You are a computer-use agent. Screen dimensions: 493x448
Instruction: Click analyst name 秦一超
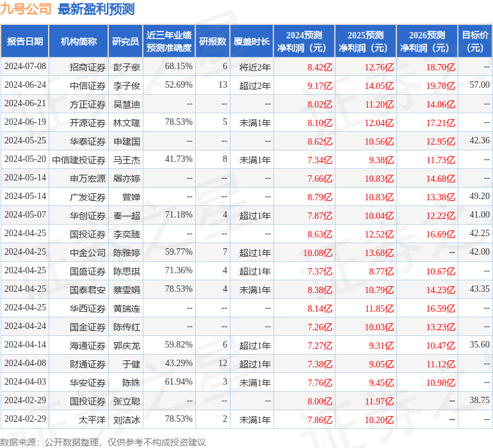coord(127,215)
